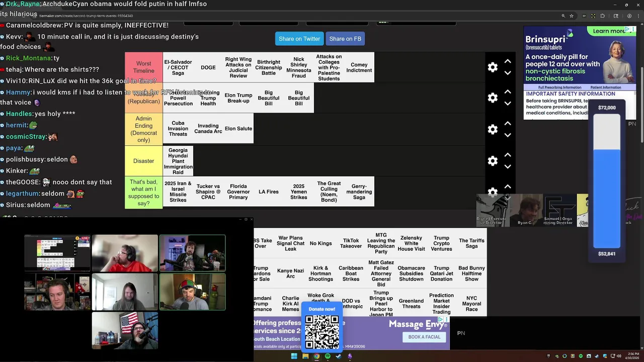Screen dimensions: 644x362
Task: Bookmark page with star icon
Action: (572, 16)
